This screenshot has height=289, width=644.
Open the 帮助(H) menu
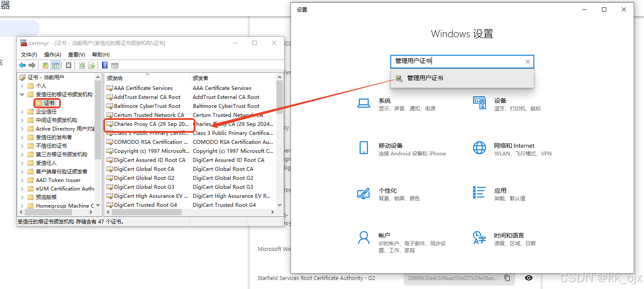tap(101, 55)
